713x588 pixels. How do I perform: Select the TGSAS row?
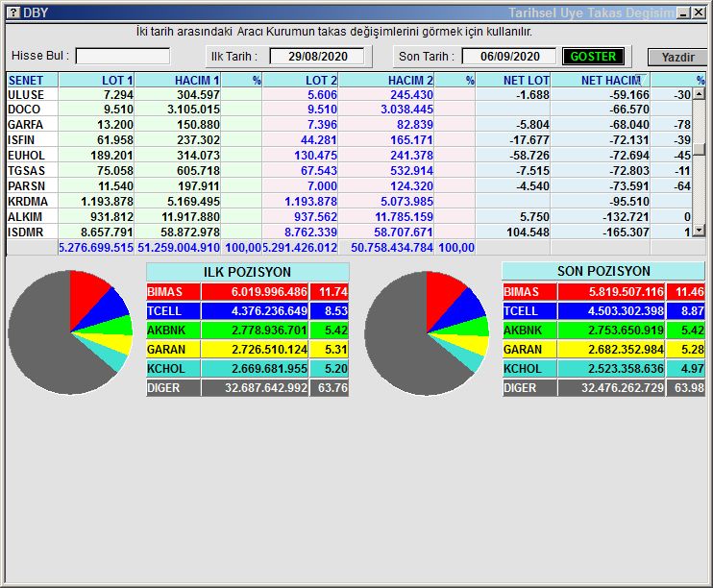[x=349, y=171]
